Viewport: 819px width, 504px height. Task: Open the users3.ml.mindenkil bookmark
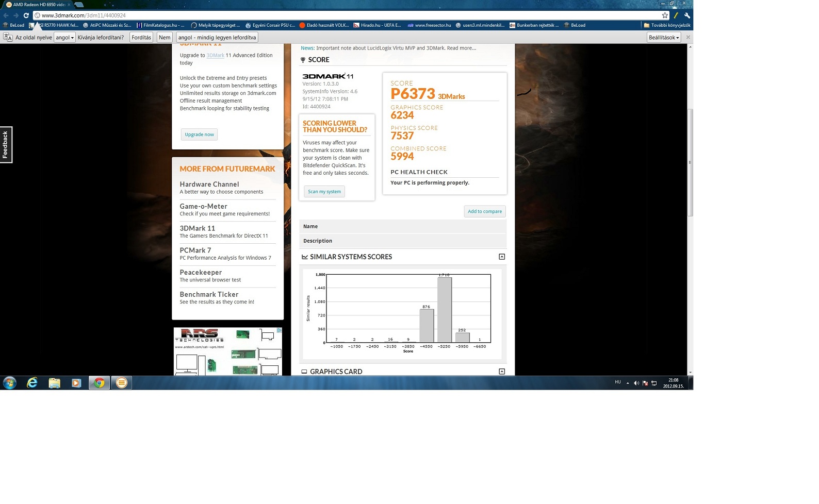pos(480,25)
